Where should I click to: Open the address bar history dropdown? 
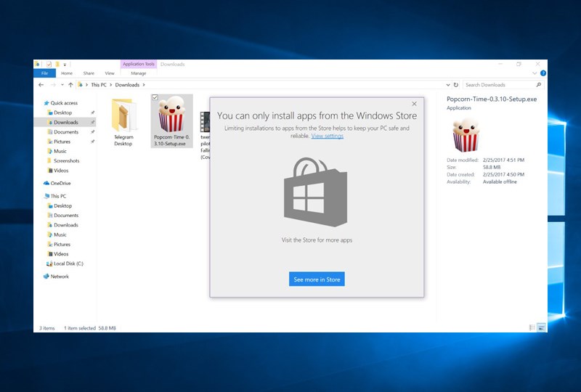coord(447,85)
